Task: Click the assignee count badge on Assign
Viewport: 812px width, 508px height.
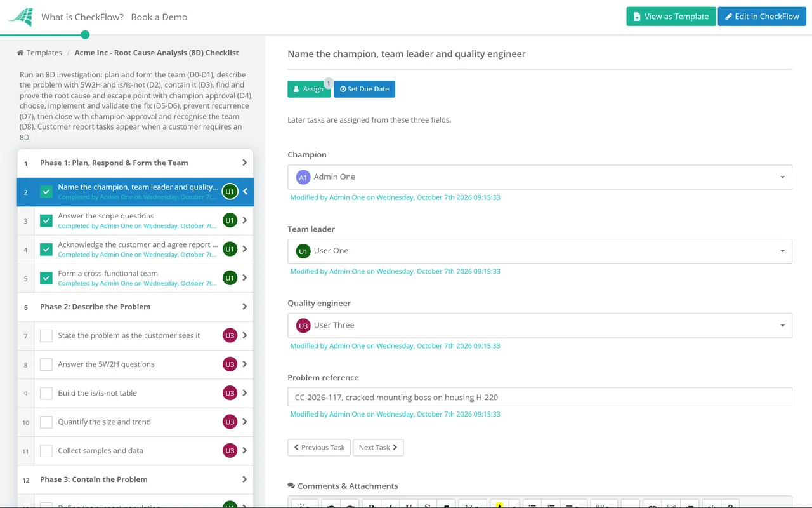Action: coord(329,83)
